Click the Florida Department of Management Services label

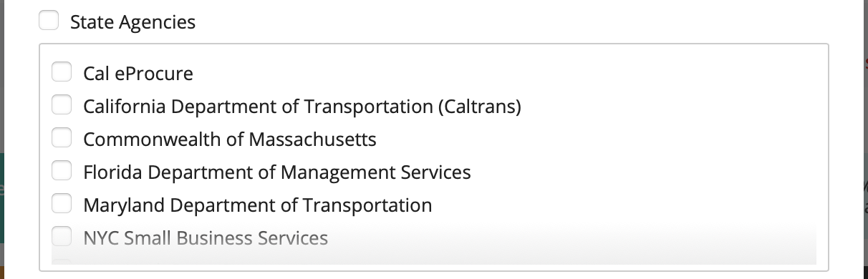(x=277, y=172)
